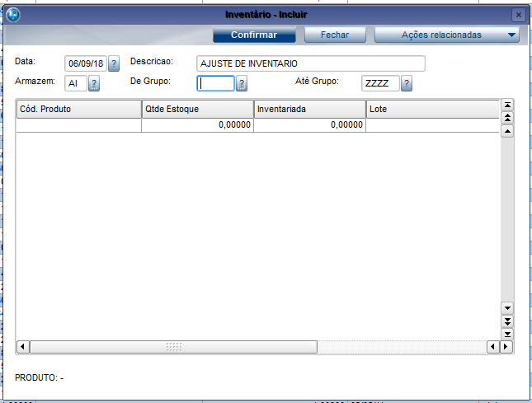The height and width of the screenshot is (403, 532).
Task: Jump to last row of the grid
Action: coord(507,335)
